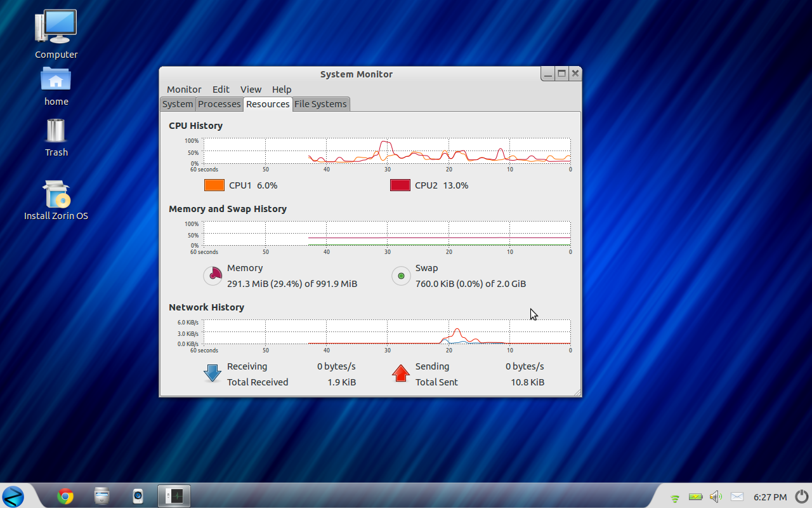812x508 pixels.
Task: Open the mail envelope icon in the tray
Action: [x=737, y=497]
